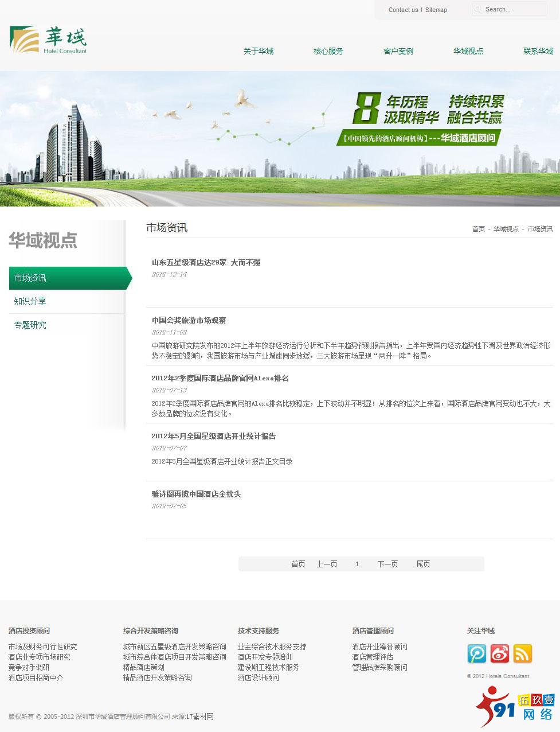Open the 客户案例 navigation menu
This screenshot has height=732, width=560.
pyautogui.click(x=397, y=51)
